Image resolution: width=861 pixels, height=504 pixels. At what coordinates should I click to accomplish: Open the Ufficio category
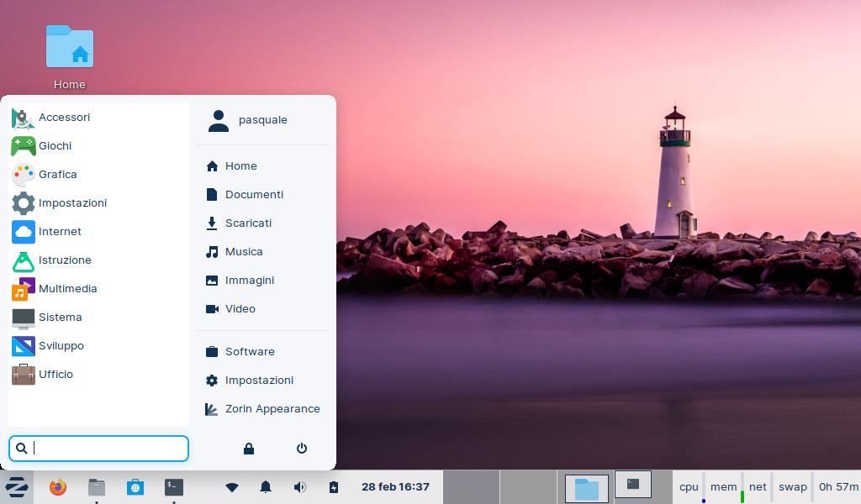point(99,374)
